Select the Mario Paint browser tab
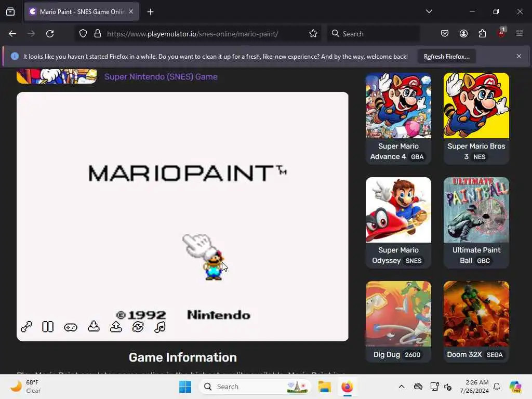532x399 pixels. point(82,12)
